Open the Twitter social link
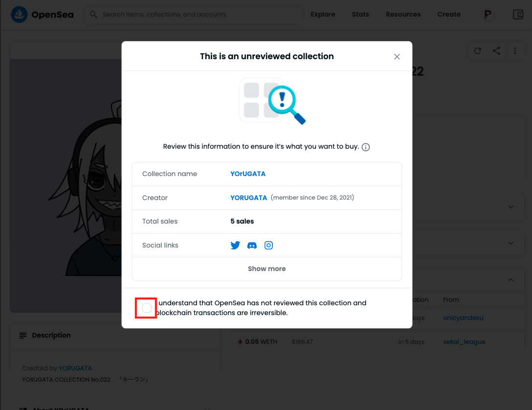The height and width of the screenshot is (410, 532). tap(235, 245)
